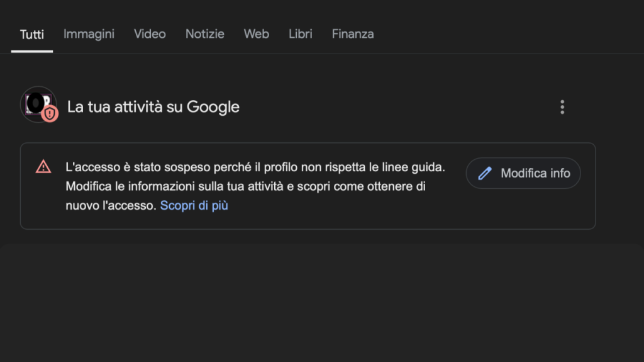This screenshot has width=644, height=362.
Task: Click the sentence starting with Modifica le informazioni
Action: coord(246,196)
